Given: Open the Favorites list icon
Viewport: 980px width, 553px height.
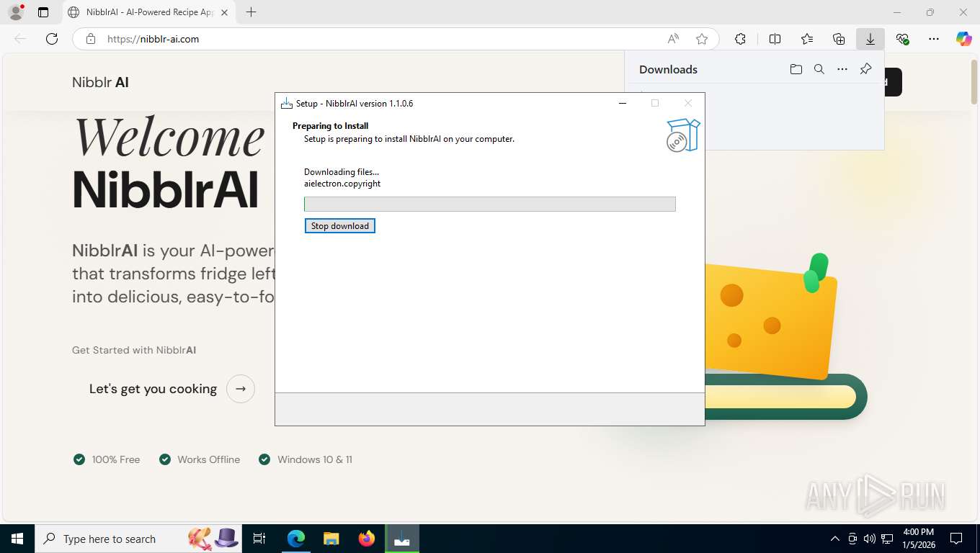Looking at the screenshot, I should pyautogui.click(x=807, y=39).
